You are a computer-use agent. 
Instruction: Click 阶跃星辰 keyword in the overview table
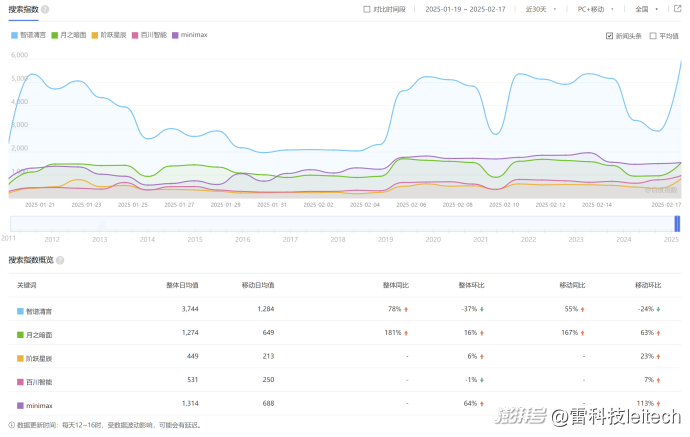click(39, 359)
